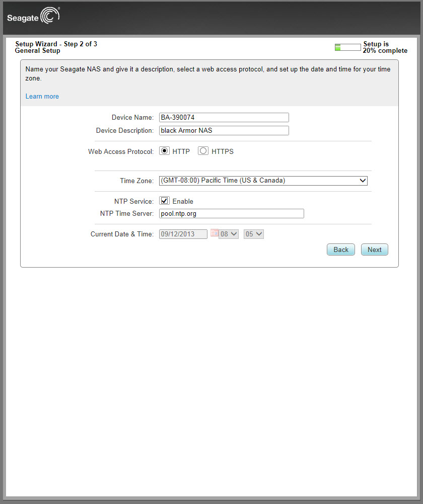Click the Device Description field
This screenshot has width=423, height=504.
224,130
